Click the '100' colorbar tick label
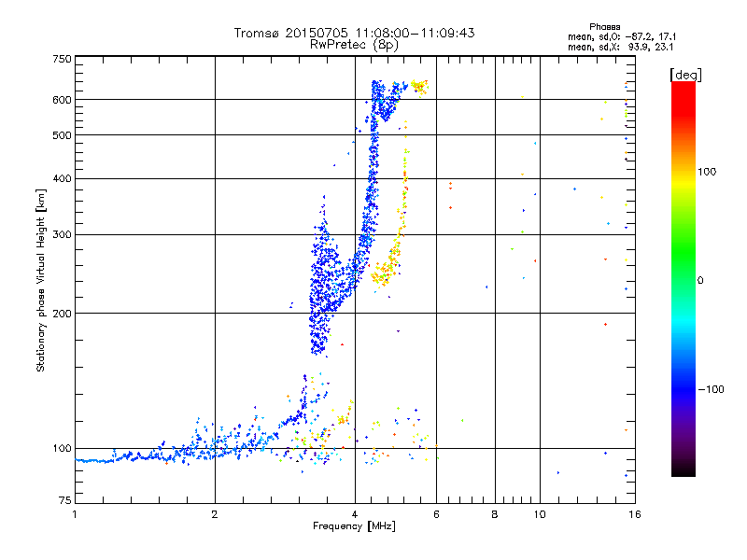 707,172
